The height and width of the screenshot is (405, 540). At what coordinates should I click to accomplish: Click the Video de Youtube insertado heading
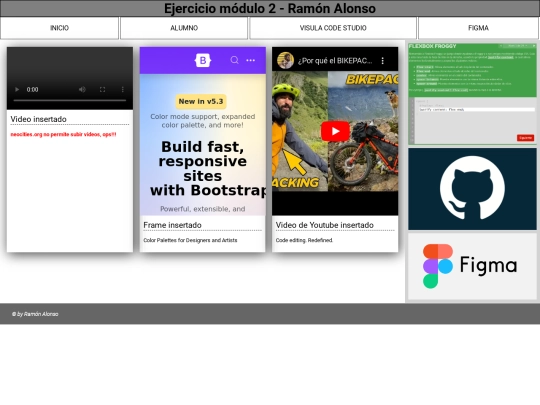324,225
